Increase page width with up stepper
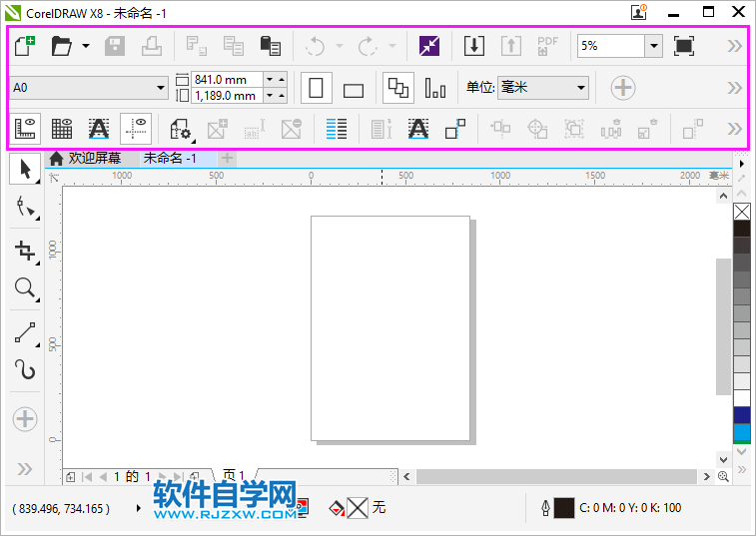 [282, 79]
